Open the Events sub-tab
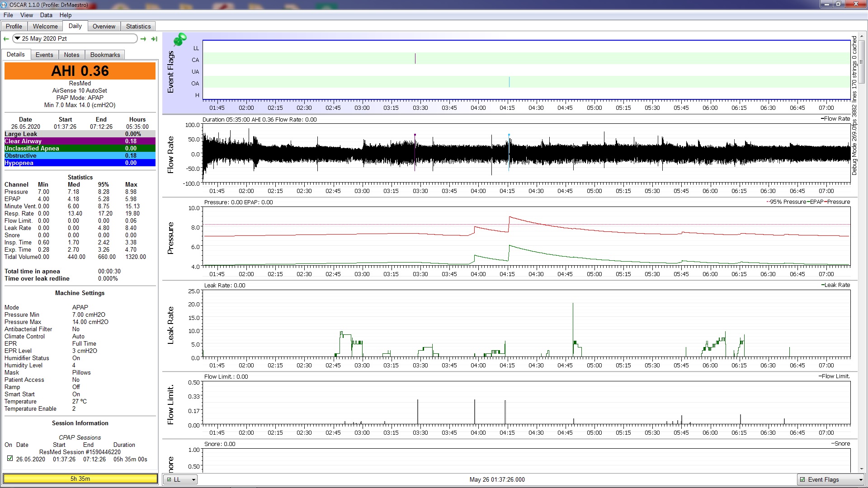 tap(44, 55)
